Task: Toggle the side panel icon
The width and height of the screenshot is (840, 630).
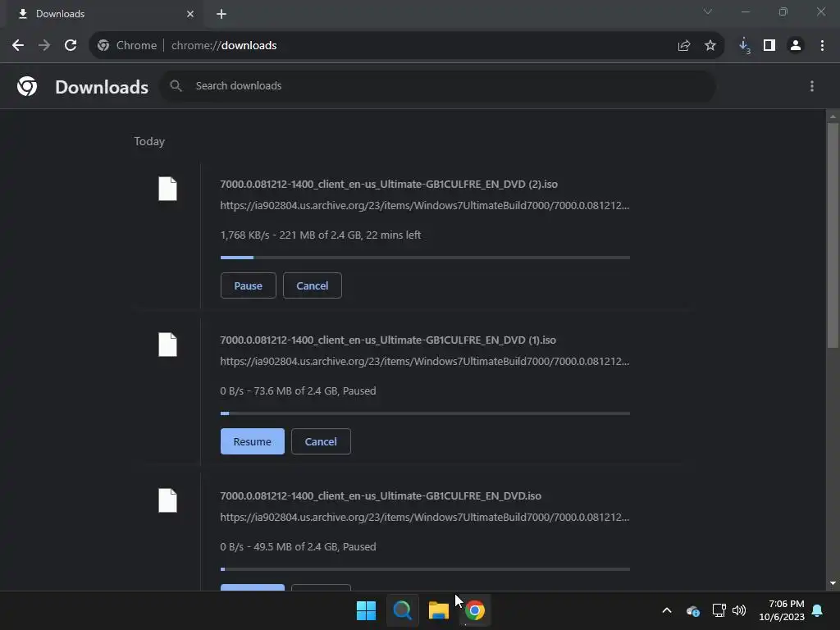Action: pyautogui.click(x=769, y=46)
